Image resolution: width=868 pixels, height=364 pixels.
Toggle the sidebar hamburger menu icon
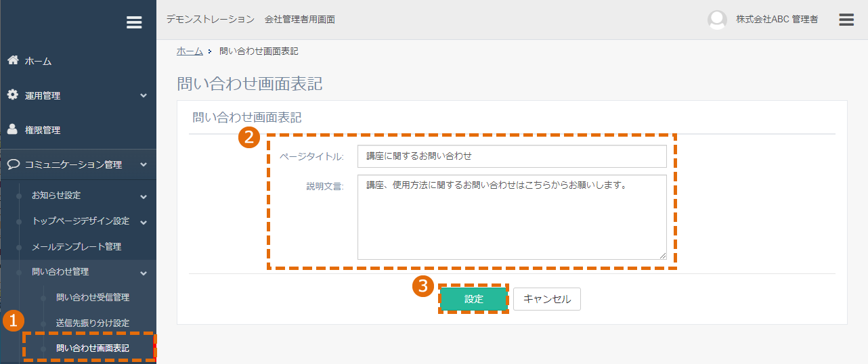[134, 22]
